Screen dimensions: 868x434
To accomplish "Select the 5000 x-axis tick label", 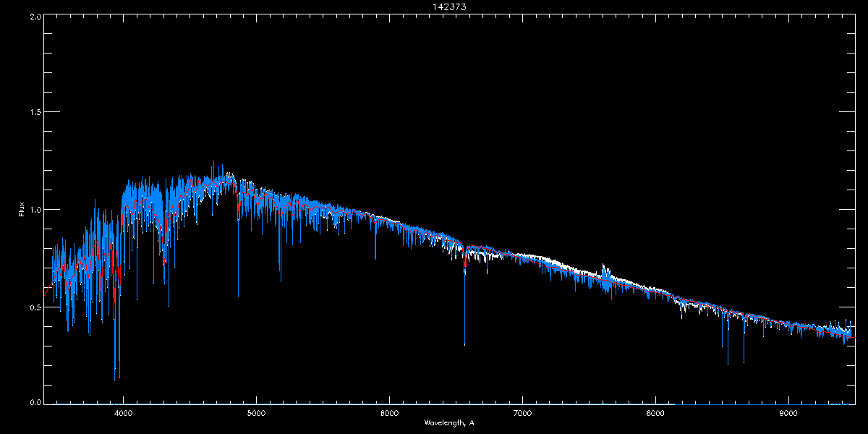I will [256, 414].
